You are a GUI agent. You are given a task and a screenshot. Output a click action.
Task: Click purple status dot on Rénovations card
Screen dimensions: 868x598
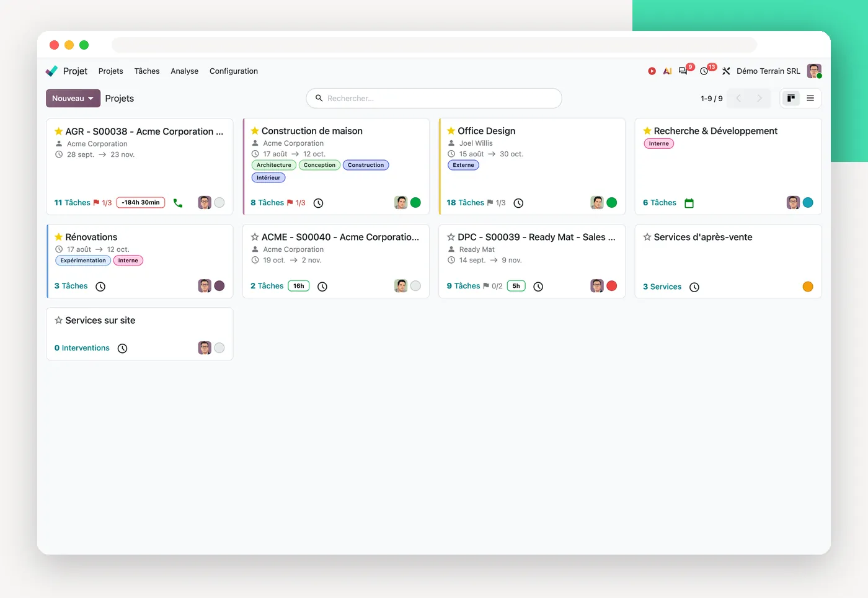coord(219,286)
